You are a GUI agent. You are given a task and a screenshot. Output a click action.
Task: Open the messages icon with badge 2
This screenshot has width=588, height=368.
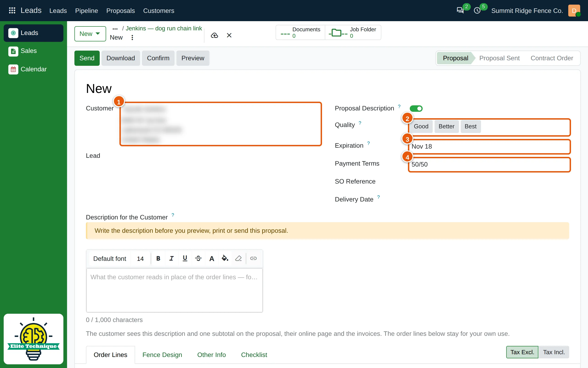point(460,11)
